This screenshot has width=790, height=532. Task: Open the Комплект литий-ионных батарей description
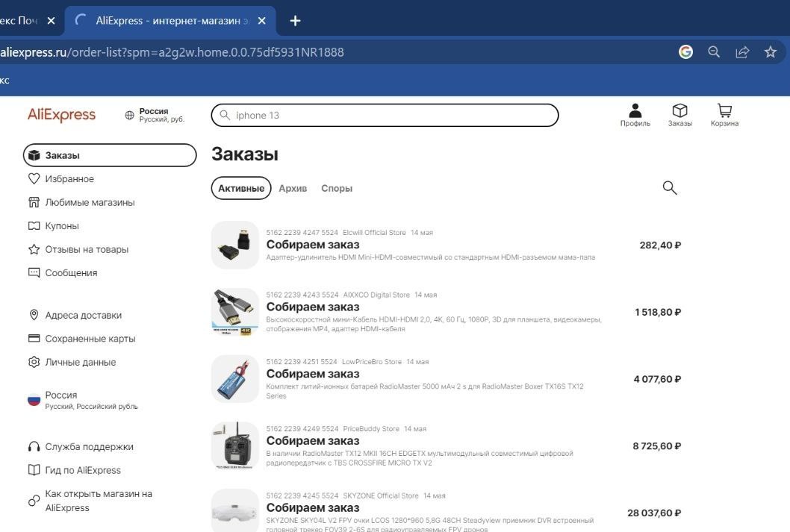click(x=425, y=391)
